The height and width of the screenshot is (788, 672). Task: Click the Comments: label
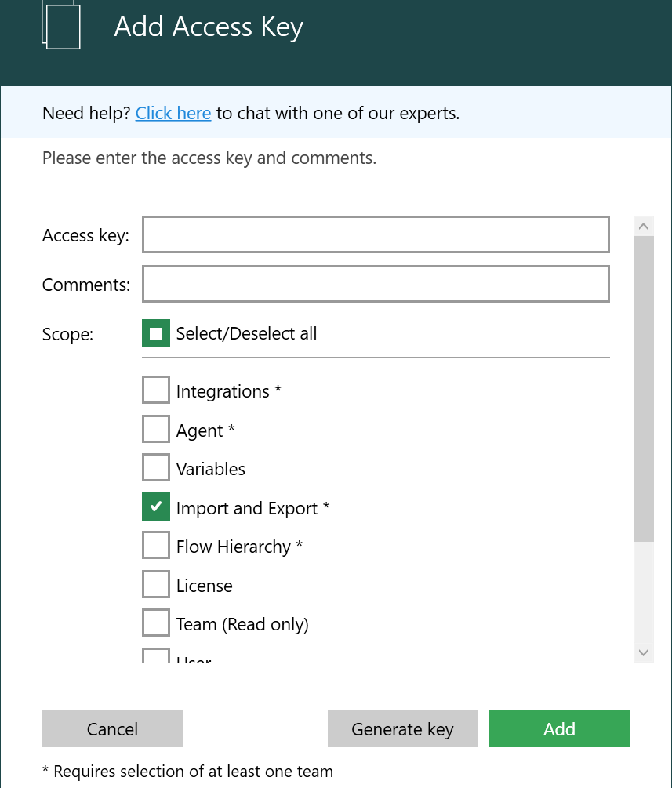coord(86,285)
